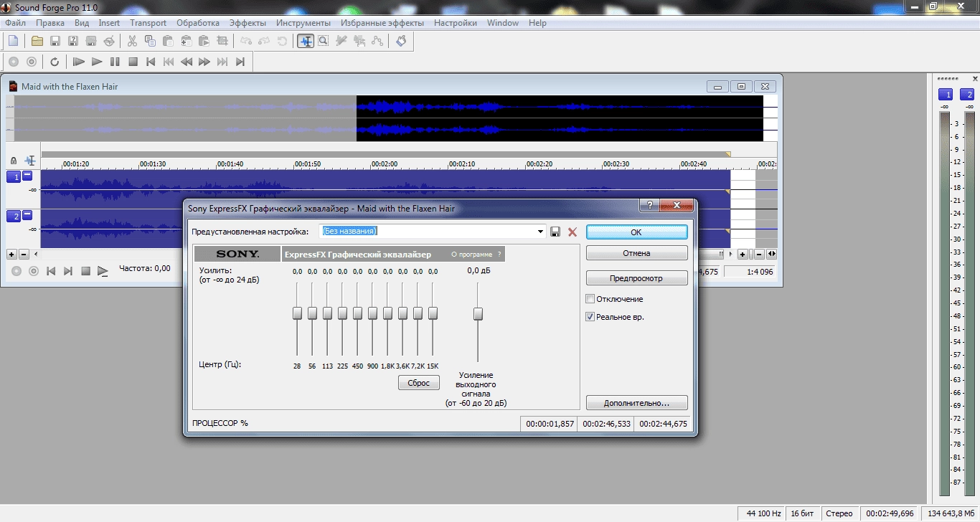Toggle the Отключение checkbox
Image resolution: width=980 pixels, height=522 pixels.
click(590, 299)
